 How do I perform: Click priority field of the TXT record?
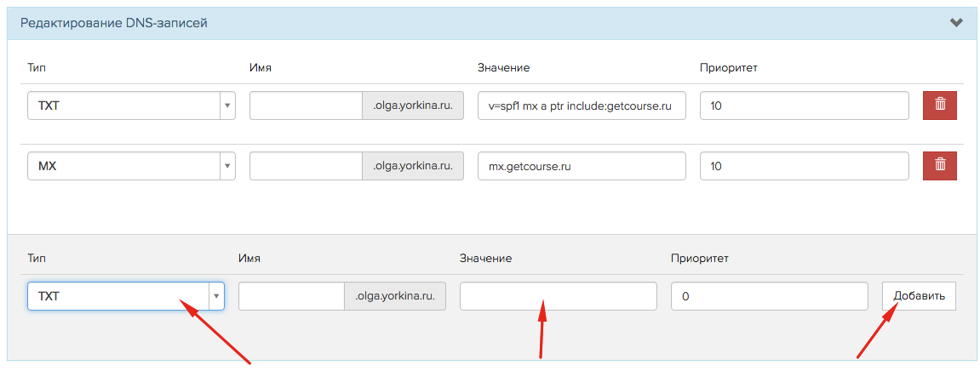[x=805, y=106]
